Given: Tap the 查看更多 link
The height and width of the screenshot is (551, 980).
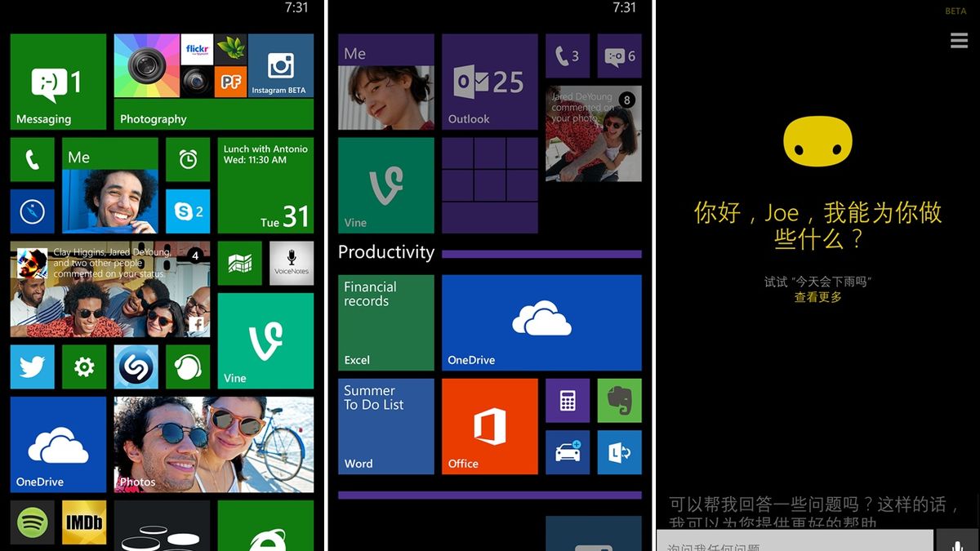Looking at the screenshot, I should (x=817, y=297).
